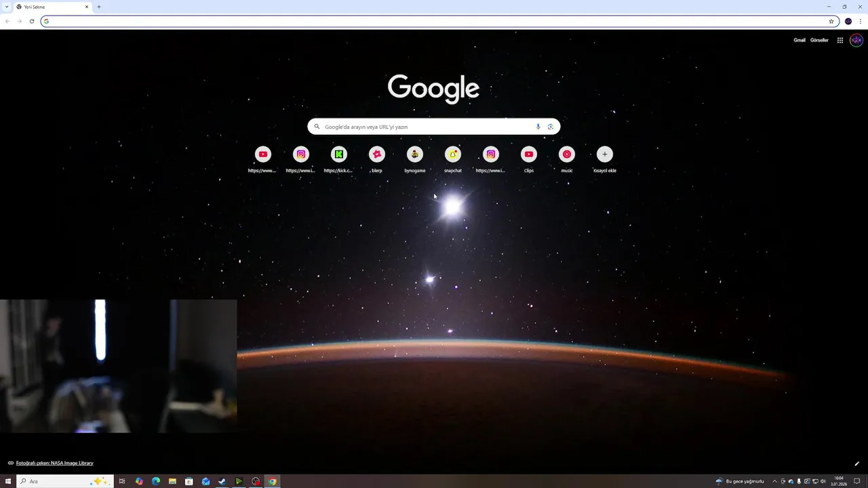This screenshot has height=488, width=868.
Task: Open the Kick shortcut tile
Action: (339, 155)
